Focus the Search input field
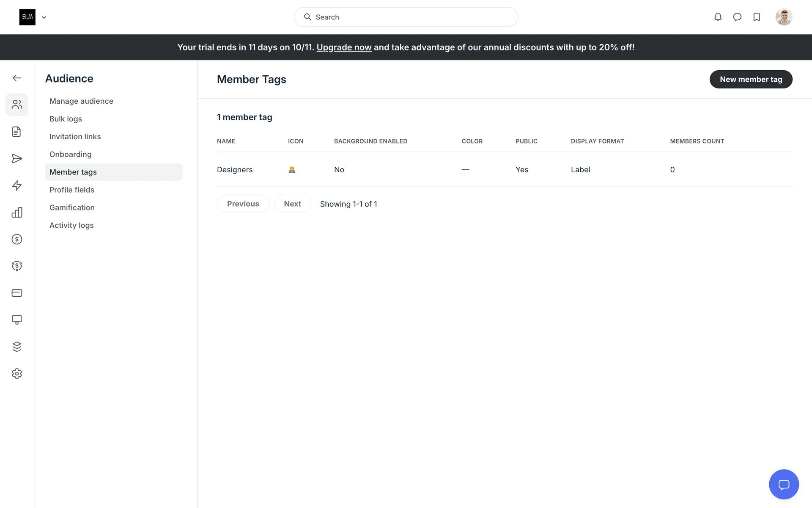Image resolution: width=812 pixels, height=508 pixels. point(406,17)
